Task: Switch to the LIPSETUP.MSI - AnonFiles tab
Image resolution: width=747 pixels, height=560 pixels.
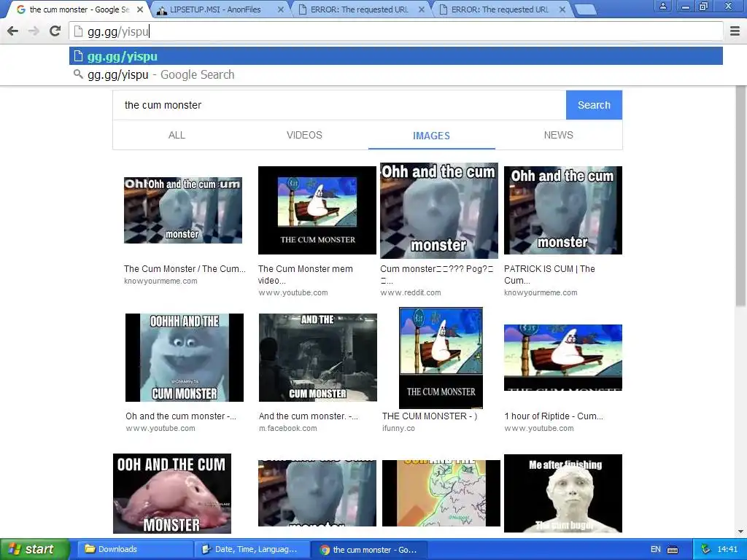Action: pyautogui.click(x=216, y=9)
